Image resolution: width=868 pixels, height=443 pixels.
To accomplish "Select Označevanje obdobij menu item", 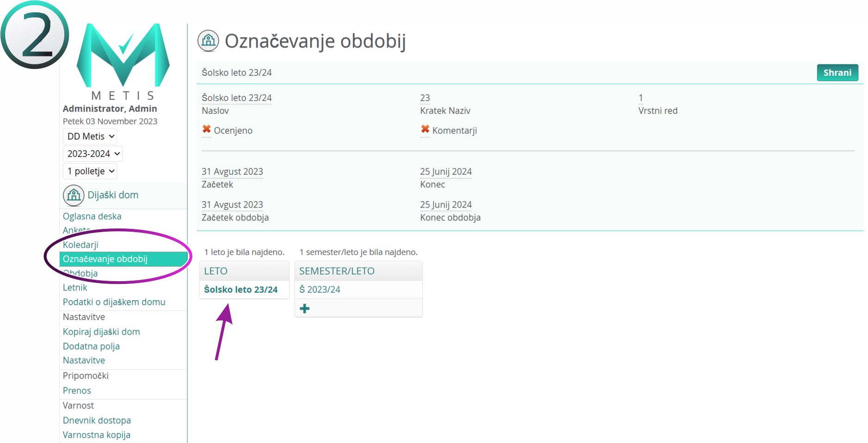I will (105, 259).
